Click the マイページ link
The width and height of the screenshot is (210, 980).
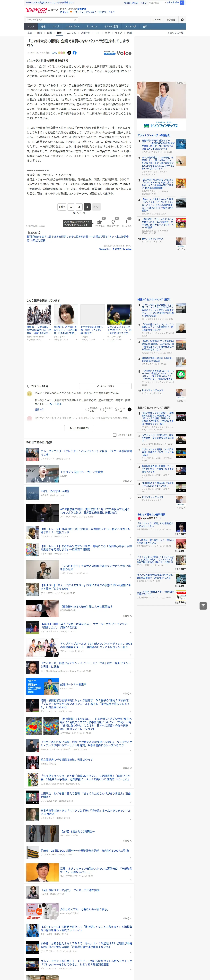tap(157, 19)
